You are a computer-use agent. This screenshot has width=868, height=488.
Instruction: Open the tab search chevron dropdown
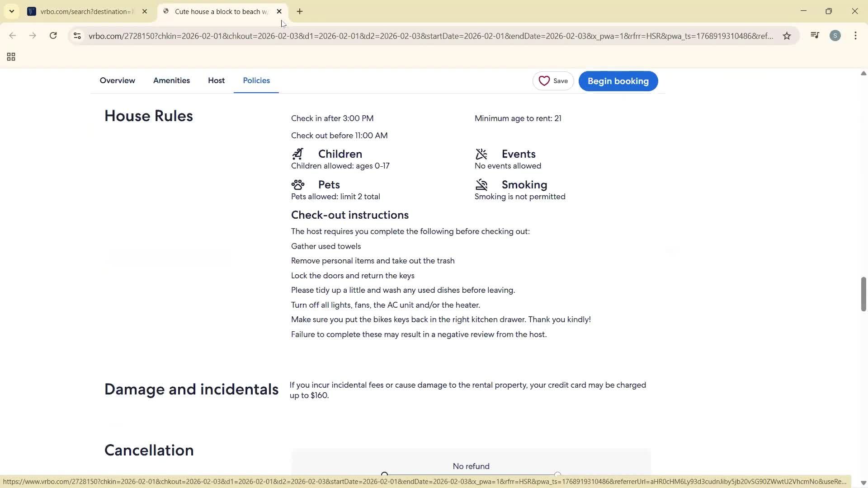(x=12, y=11)
